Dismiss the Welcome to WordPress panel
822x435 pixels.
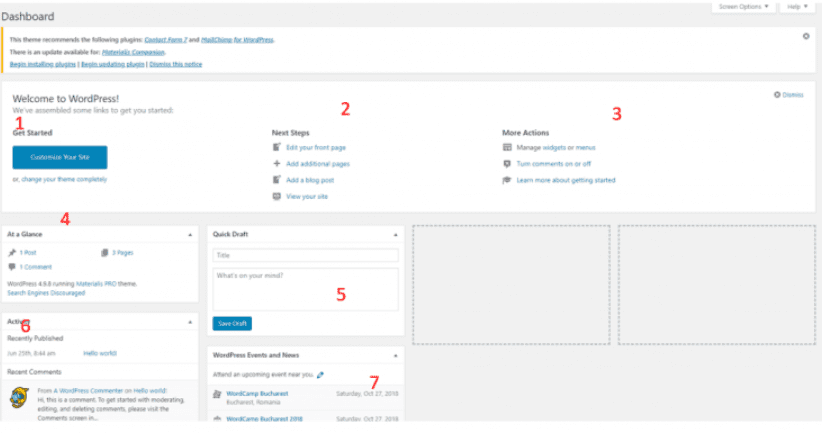coord(788,95)
